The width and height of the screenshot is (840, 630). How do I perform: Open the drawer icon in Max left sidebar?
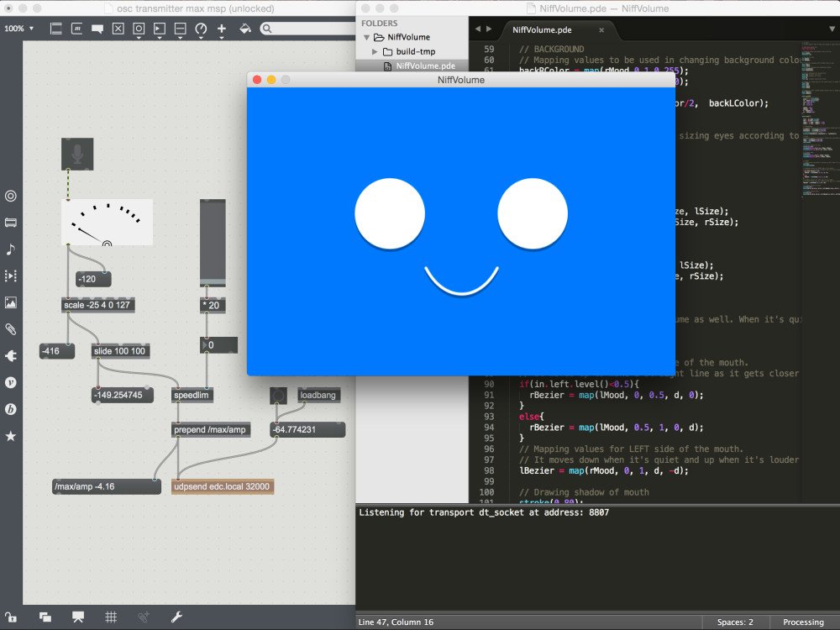11,223
